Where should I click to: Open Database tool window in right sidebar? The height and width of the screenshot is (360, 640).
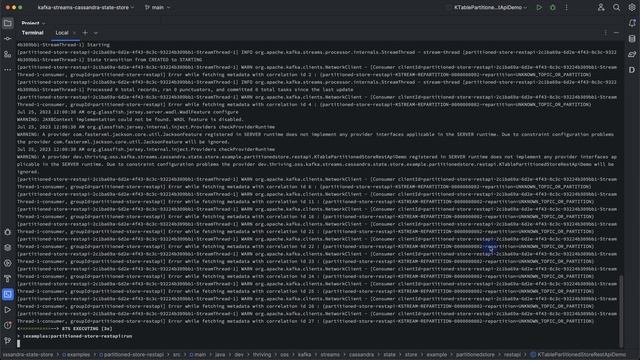(632, 39)
